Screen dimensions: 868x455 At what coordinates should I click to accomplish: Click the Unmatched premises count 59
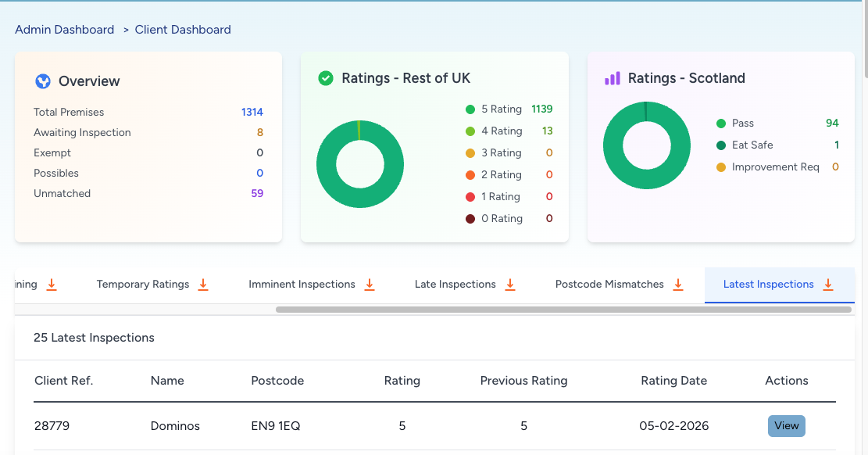coord(257,194)
